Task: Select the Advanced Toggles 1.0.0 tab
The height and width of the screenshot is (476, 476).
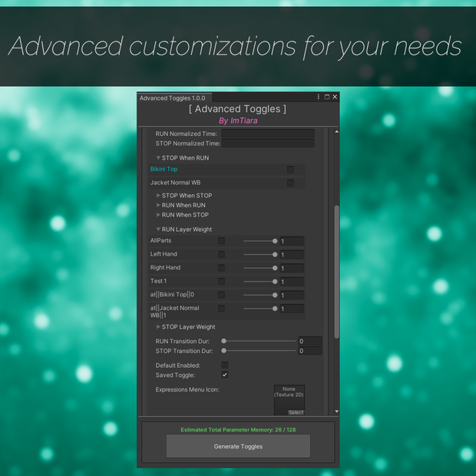Action: pyautogui.click(x=174, y=98)
